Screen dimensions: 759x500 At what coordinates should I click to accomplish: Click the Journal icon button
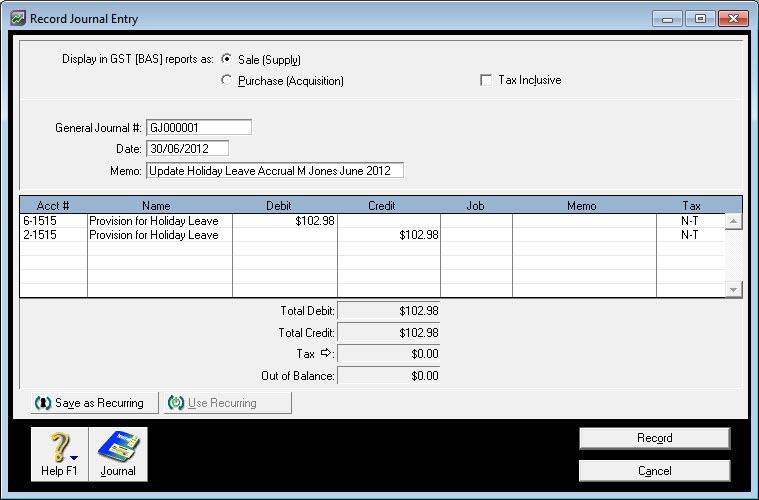click(x=118, y=453)
